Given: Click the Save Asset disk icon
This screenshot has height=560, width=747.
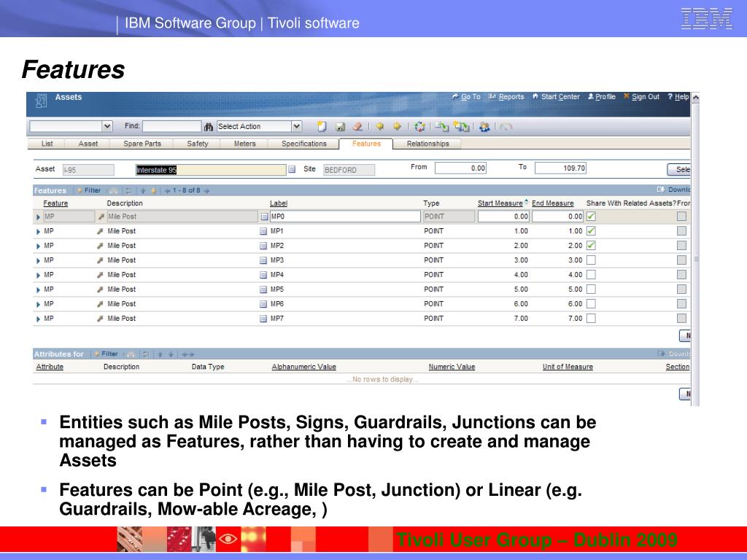Looking at the screenshot, I should click(x=340, y=127).
